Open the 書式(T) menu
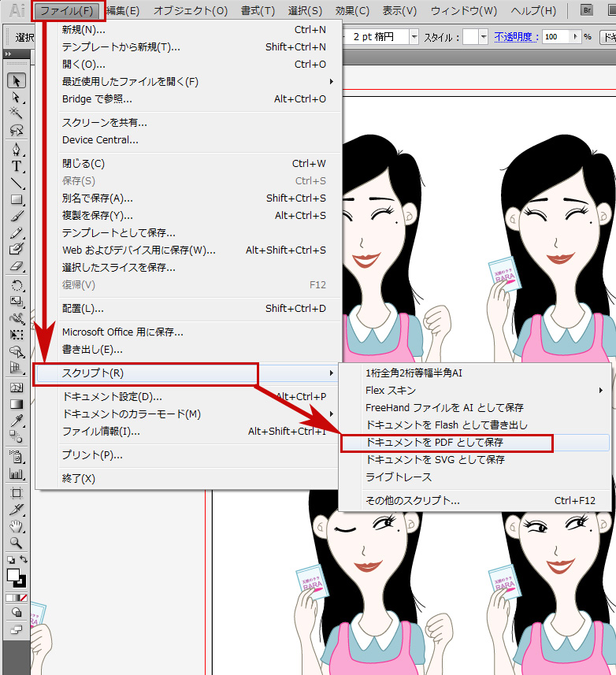The height and width of the screenshot is (675, 616). coord(258,10)
